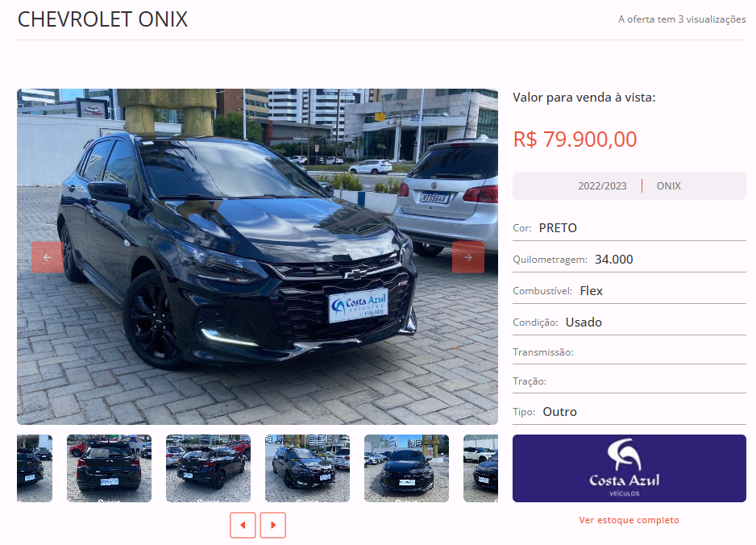The height and width of the screenshot is (545, 756).
Task: Click the left arrow on main car photo
Action: point(48,257)
